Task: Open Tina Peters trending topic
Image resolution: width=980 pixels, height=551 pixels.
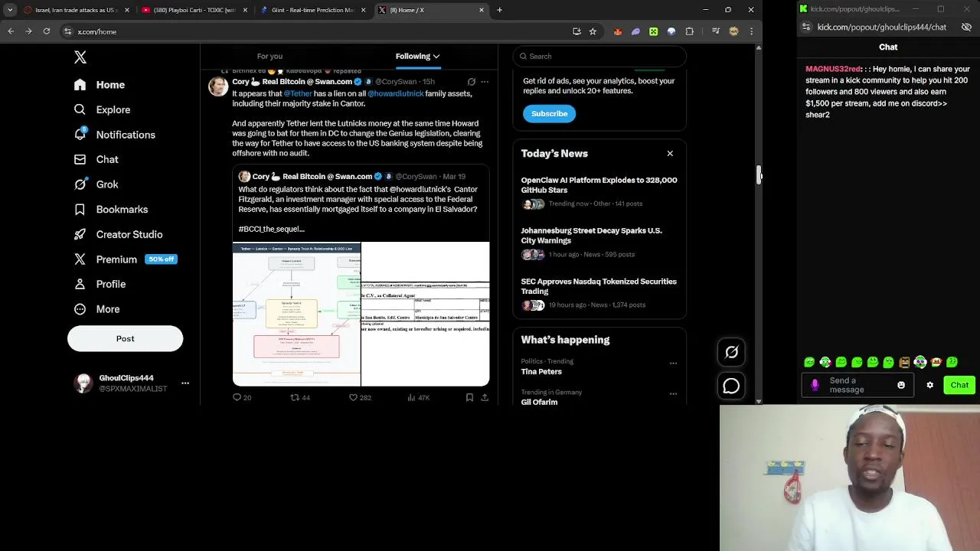Action: pyautogui.click(x=541, y=372)
